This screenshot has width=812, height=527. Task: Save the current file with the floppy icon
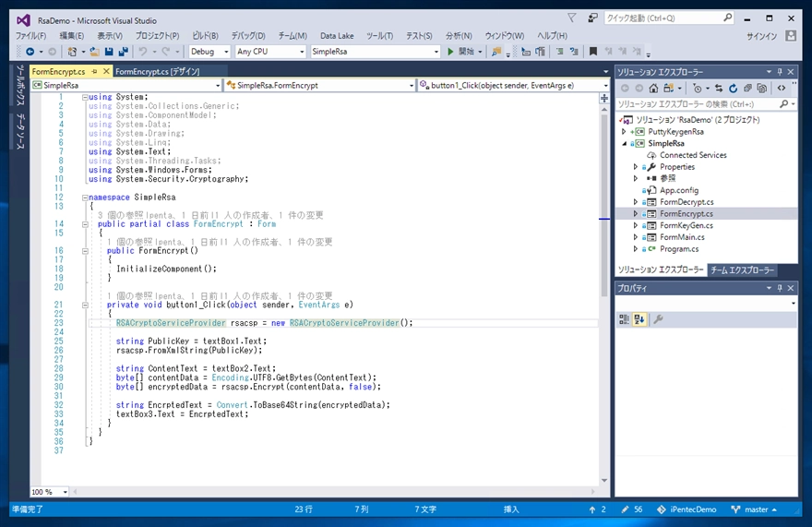pos(109,52)
